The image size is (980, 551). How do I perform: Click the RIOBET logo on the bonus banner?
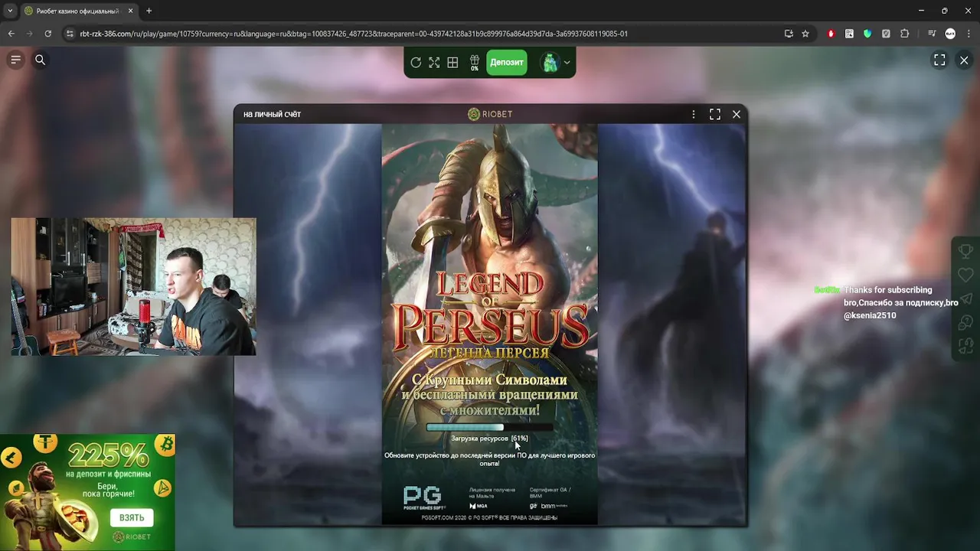[132, 537]
